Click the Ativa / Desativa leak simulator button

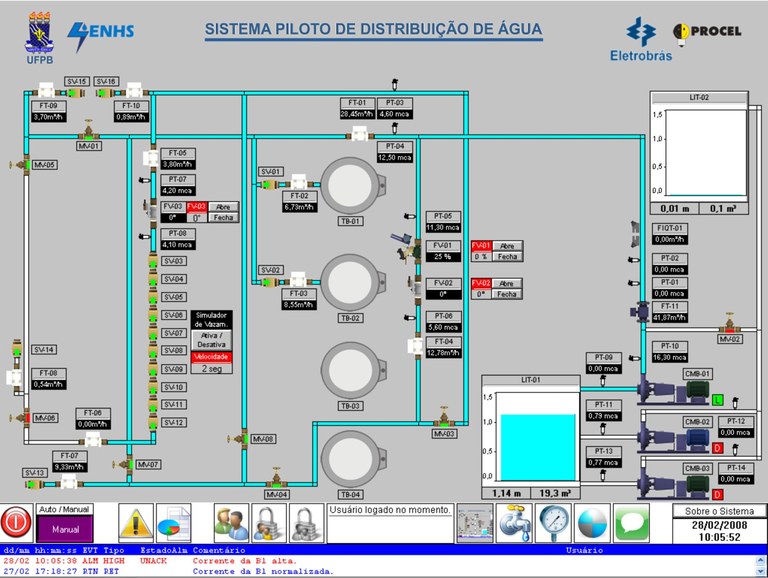[x=210, y=339]
